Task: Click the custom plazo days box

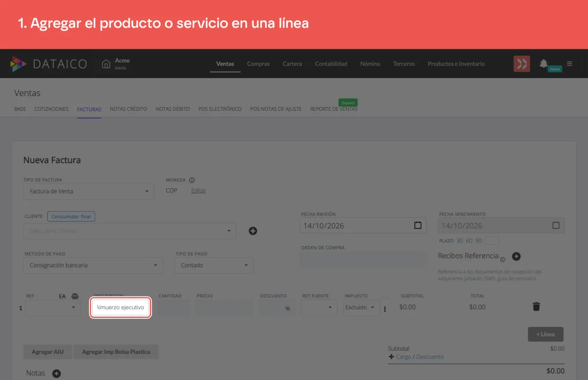Action: pyautogui.click(x=492, y=241)
